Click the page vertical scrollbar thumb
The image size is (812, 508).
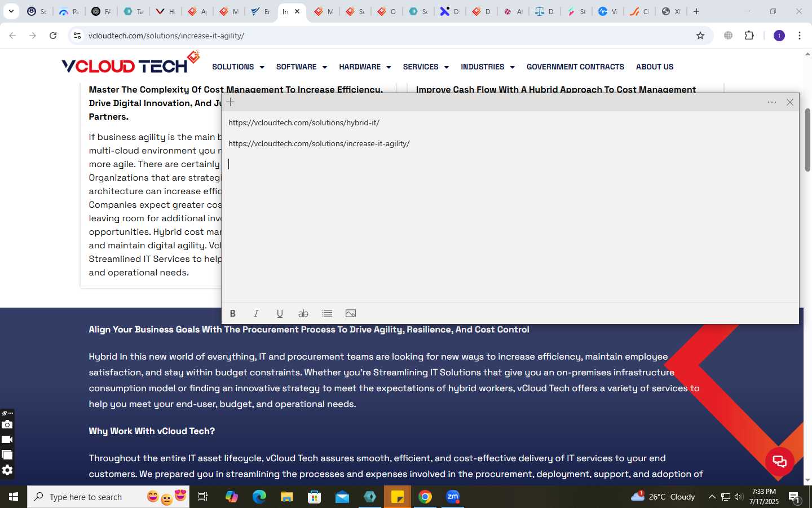pyautogui.click(x=807, y=139)
